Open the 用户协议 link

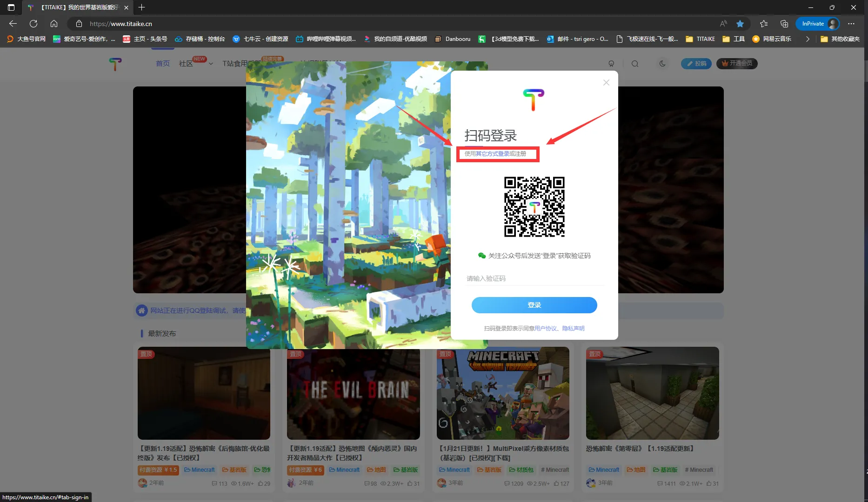click(x=546, y=329)
